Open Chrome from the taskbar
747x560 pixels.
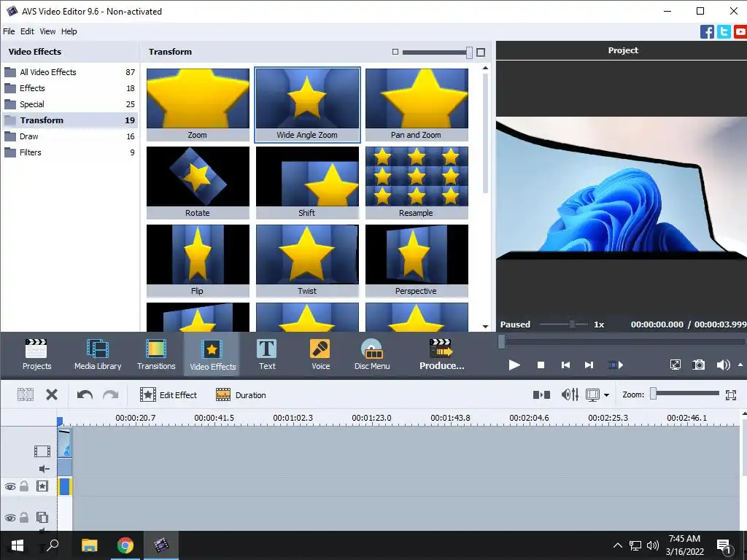(x=125, y=545)
